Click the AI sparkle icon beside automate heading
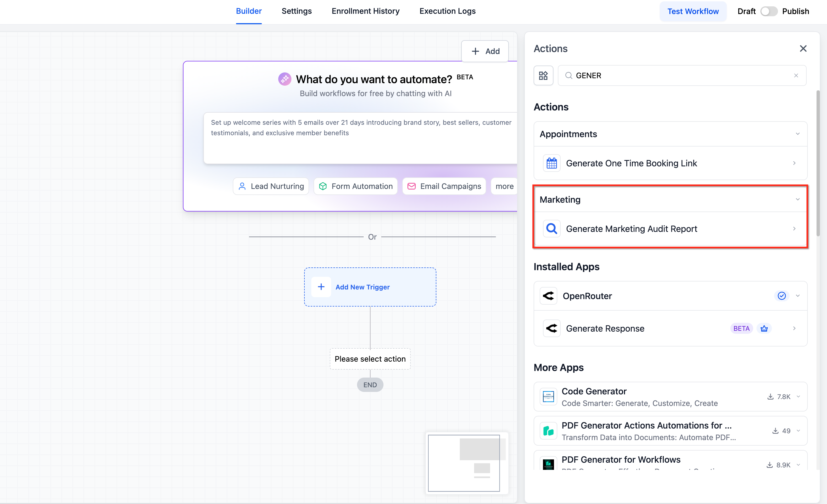 [x=285, y=79]
